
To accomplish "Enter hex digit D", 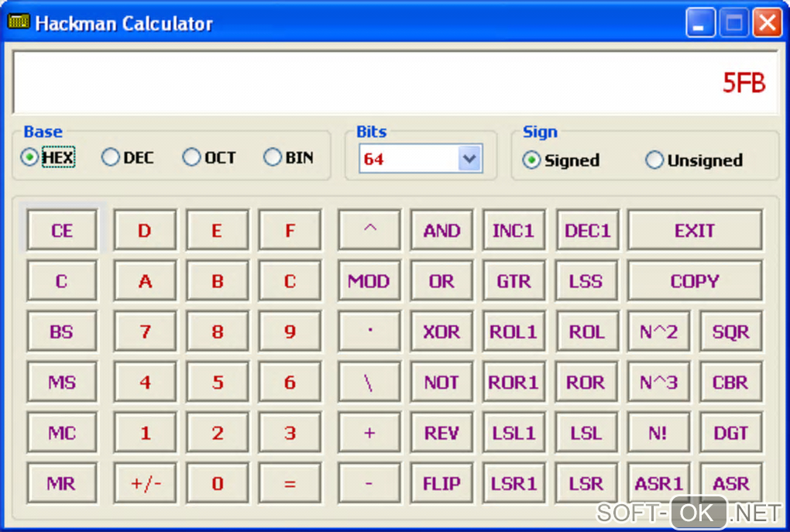I will click(145, 230).
